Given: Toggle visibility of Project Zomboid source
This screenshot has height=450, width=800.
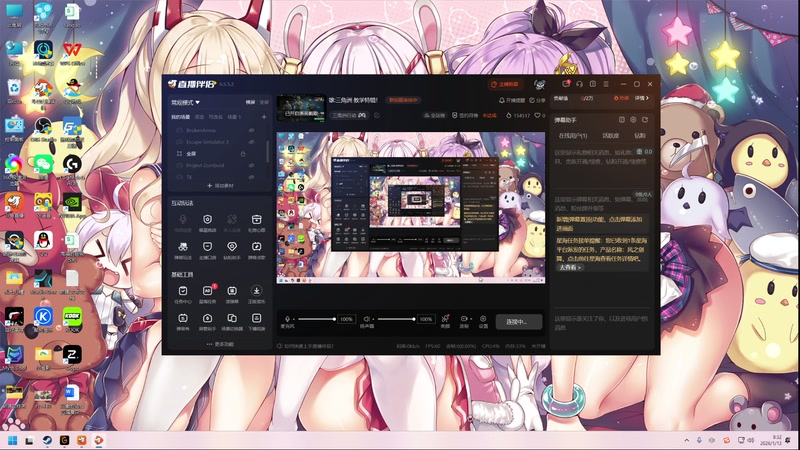Looking at the screenshot, I should point(252,165).
